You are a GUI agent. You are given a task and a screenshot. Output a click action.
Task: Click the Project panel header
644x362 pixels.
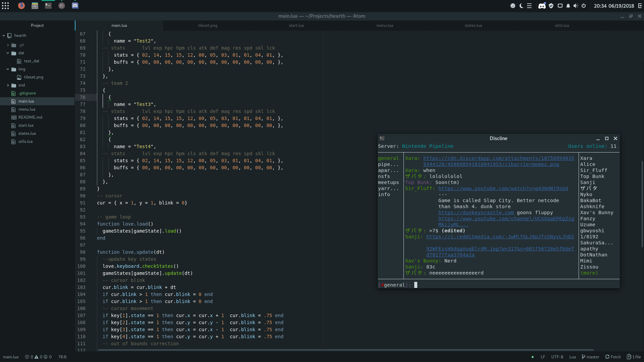[x=37, y=25]
